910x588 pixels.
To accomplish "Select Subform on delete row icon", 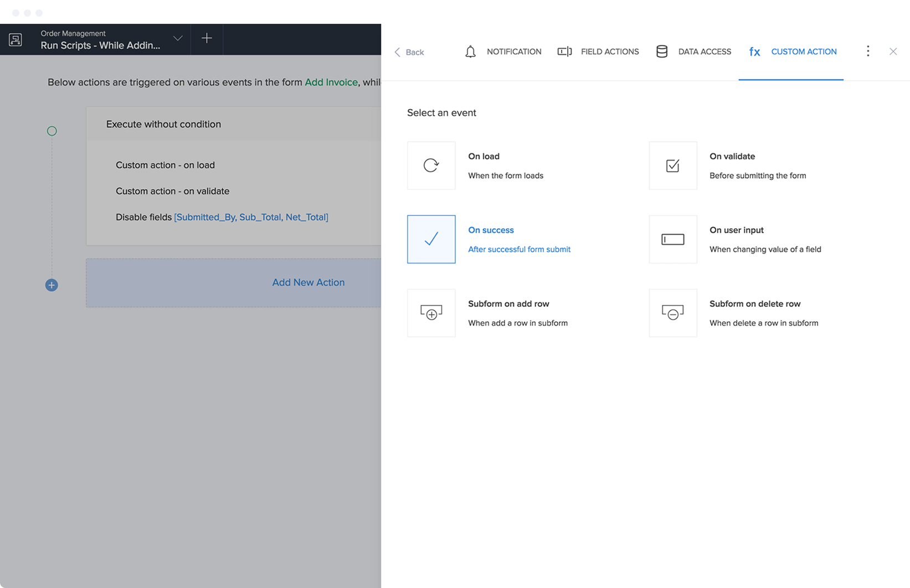I will click(672, 313).
